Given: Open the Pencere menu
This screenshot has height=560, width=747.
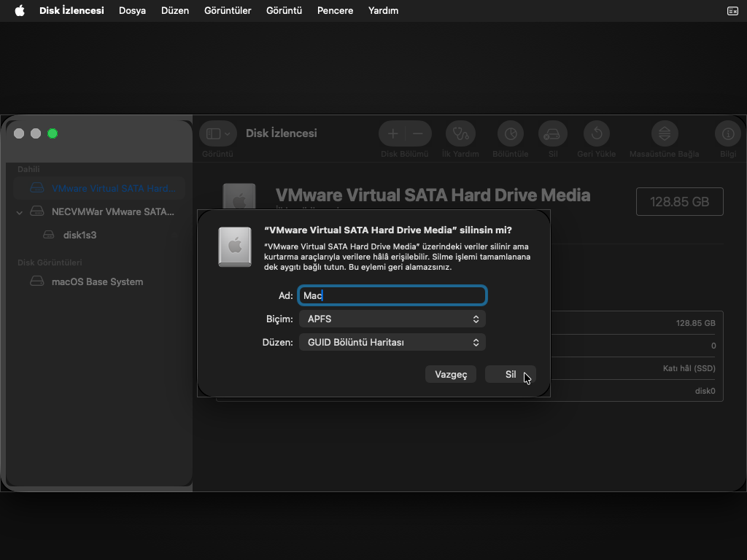Looking at the screenshot, I should (335, 10).
